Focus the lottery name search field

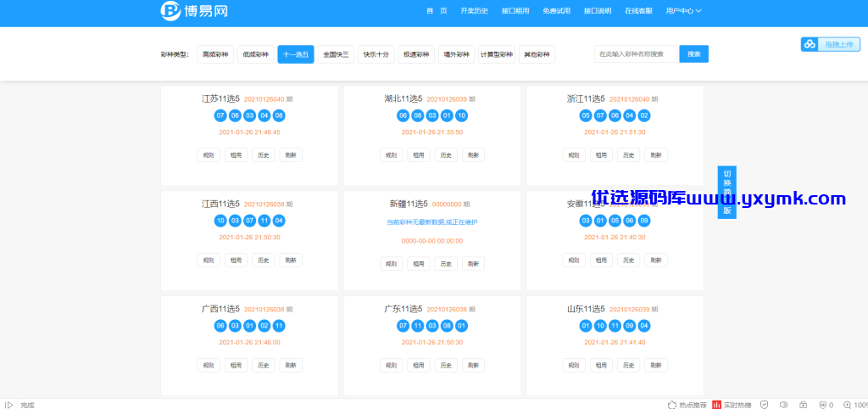coord(636,53)
